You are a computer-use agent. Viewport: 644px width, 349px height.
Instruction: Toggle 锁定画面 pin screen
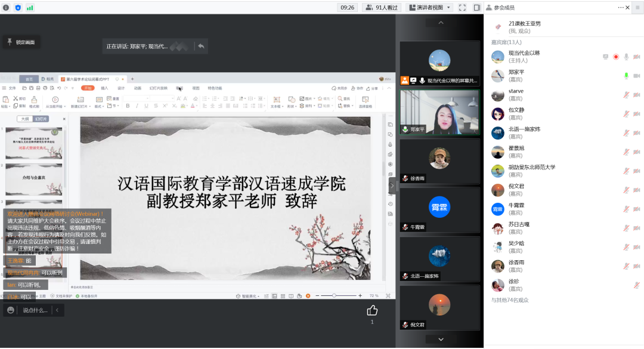[x=21, y=42]
